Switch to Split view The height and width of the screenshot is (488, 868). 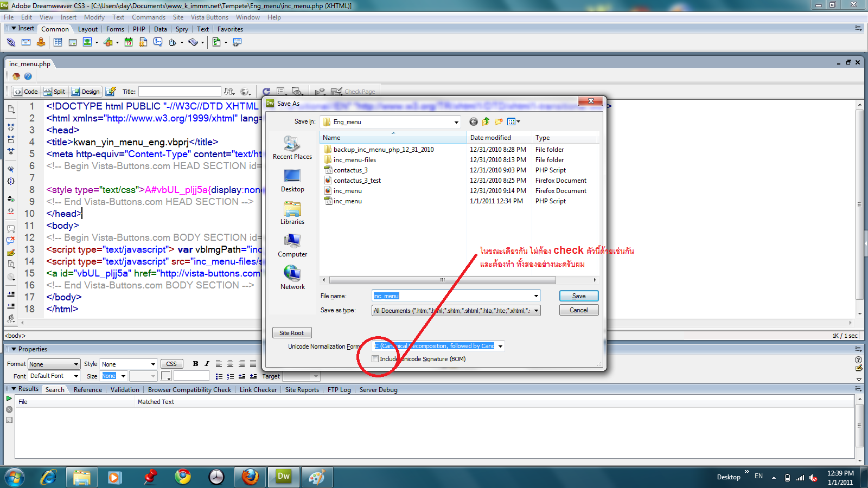55,92
